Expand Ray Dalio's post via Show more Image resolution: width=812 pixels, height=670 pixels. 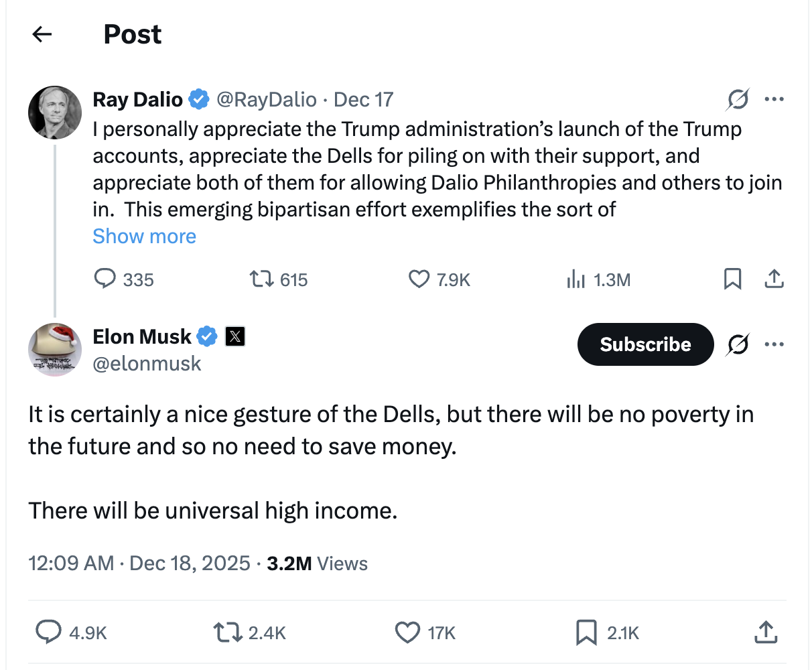(x=144, y=236)
